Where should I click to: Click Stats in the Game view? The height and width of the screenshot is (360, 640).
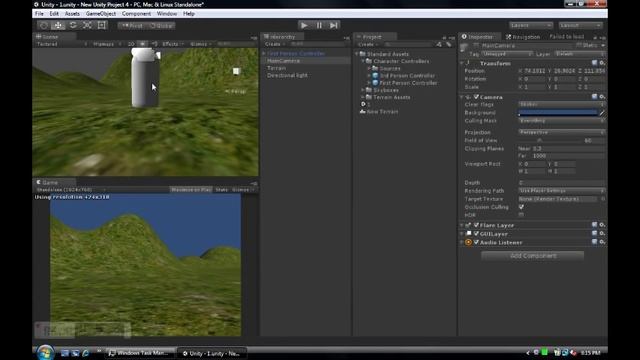point(222,189)
